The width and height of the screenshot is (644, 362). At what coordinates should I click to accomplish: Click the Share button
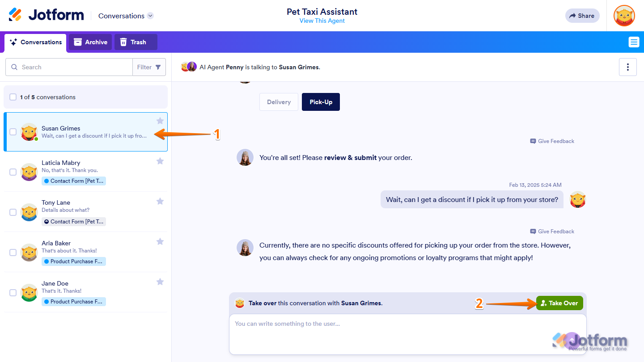click(x=582, y=16)
